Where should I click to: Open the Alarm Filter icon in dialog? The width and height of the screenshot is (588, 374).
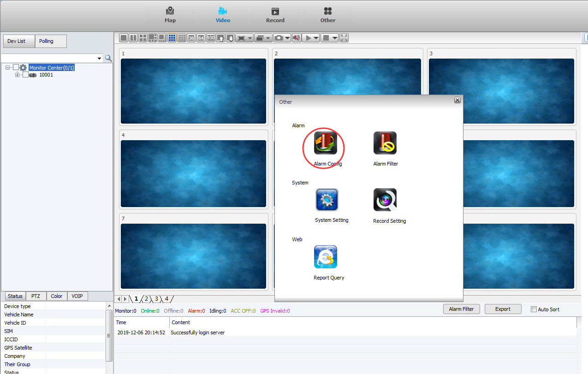[385, 143]
